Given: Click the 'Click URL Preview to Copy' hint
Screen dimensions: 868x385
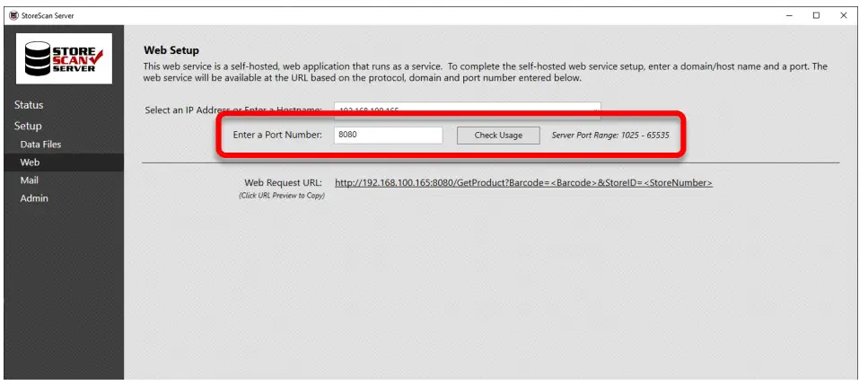Looking at the screenshot, I should (x=282, y=196).
